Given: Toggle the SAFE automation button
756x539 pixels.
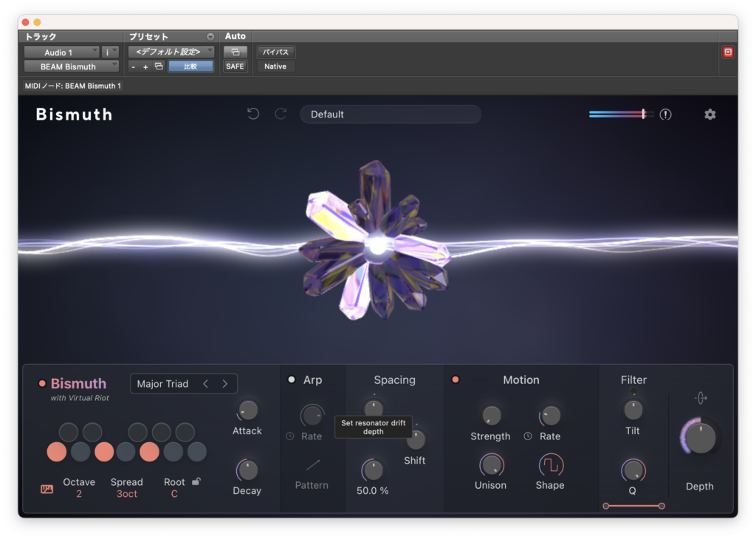Looking at the screenshot, I should coord(235,66).
